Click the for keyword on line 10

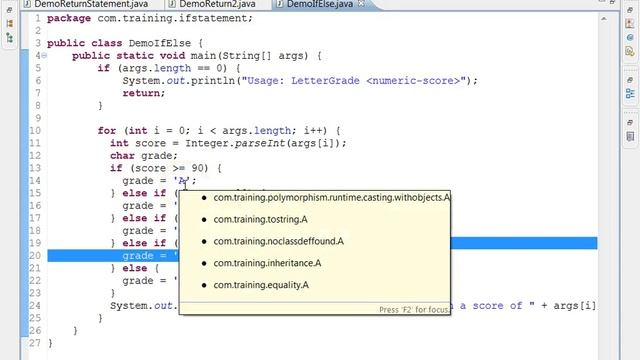pyautogui.click(x=107, y=131)
